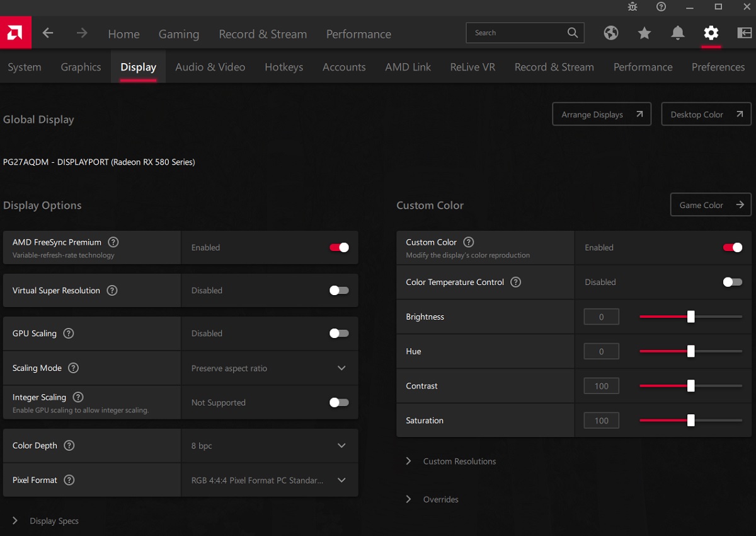756x536 pixels.
Task: Open the Pixel Format dropdown
Action: tap(270, 481)
